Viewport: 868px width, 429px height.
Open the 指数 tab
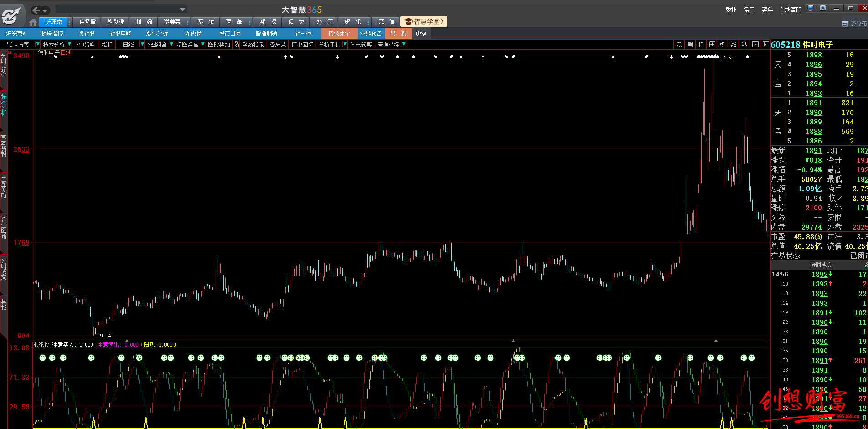pos(144,22)
